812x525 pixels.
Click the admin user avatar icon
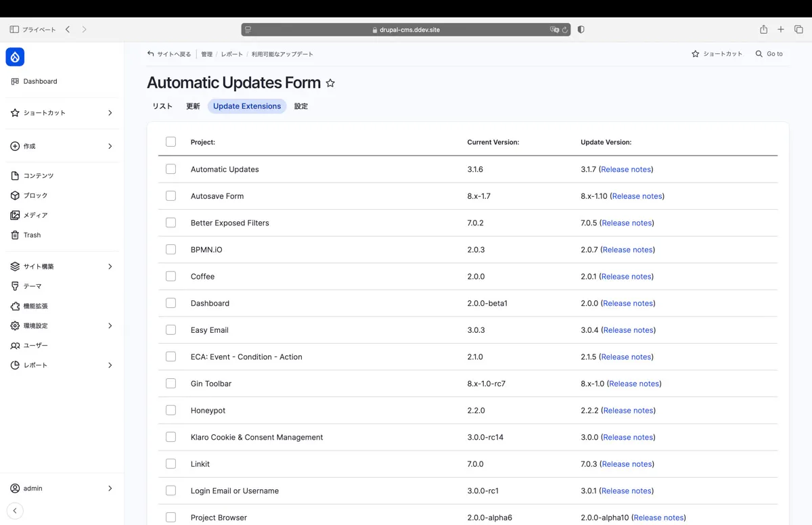point(15,488)
